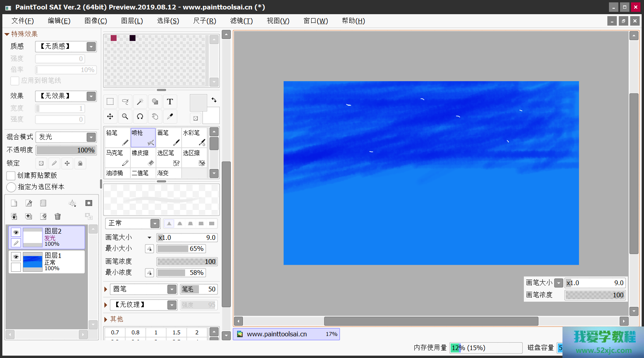This screenshot has height=358, width=644.
Task: Choose the eyedropper color picker tool
Action: (x=170, y=117)
